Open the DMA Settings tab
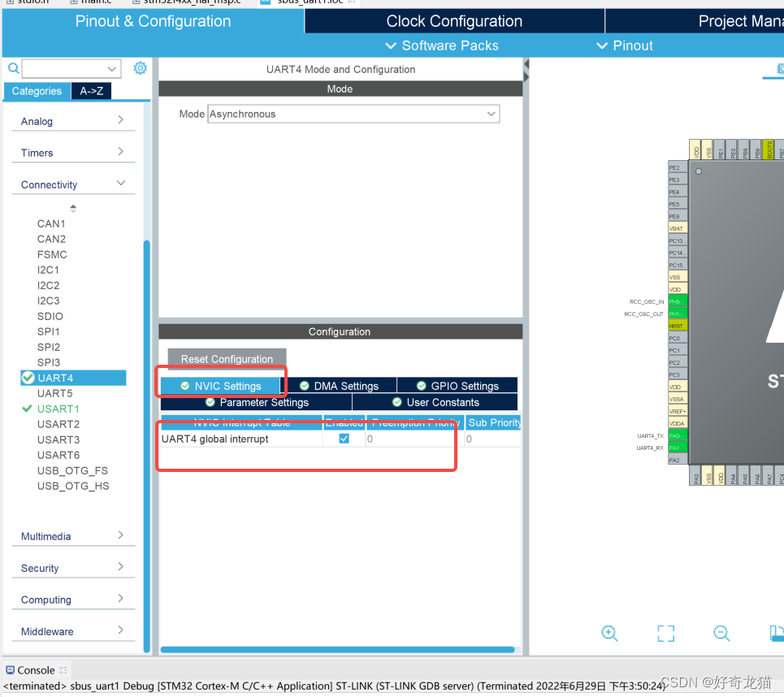Image resolution: width=784 pixels, height=697 pixels. 339,386
